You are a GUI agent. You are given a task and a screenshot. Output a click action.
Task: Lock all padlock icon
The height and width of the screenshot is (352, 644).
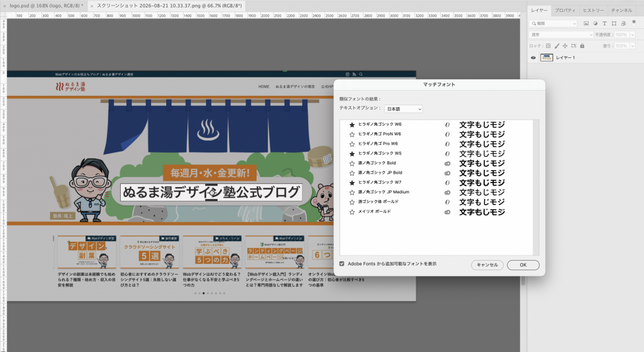(582, 45)
